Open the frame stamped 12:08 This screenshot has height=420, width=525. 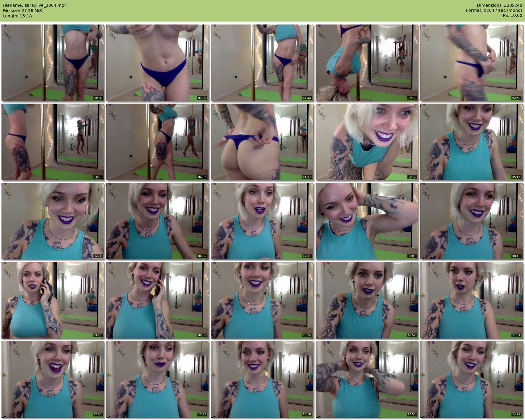tap(53, 379)
